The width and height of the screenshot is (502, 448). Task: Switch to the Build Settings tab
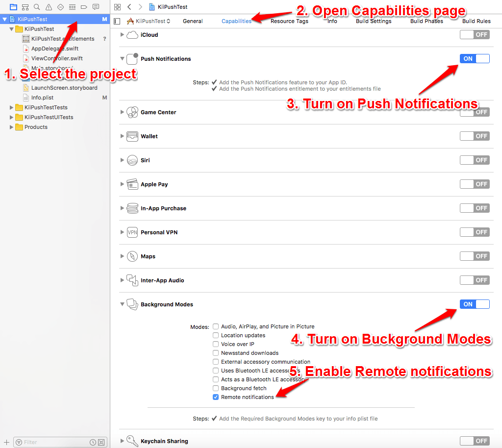373,21
